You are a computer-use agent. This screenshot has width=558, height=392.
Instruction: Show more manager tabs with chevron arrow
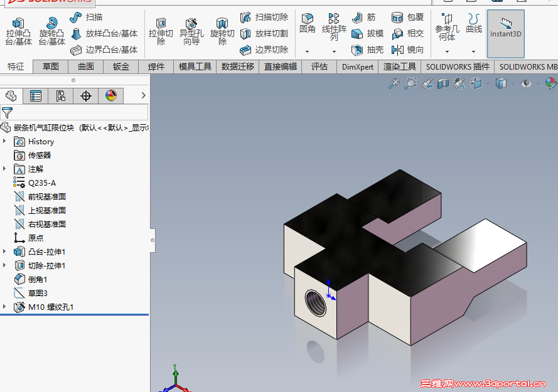[x=143, y=95]
